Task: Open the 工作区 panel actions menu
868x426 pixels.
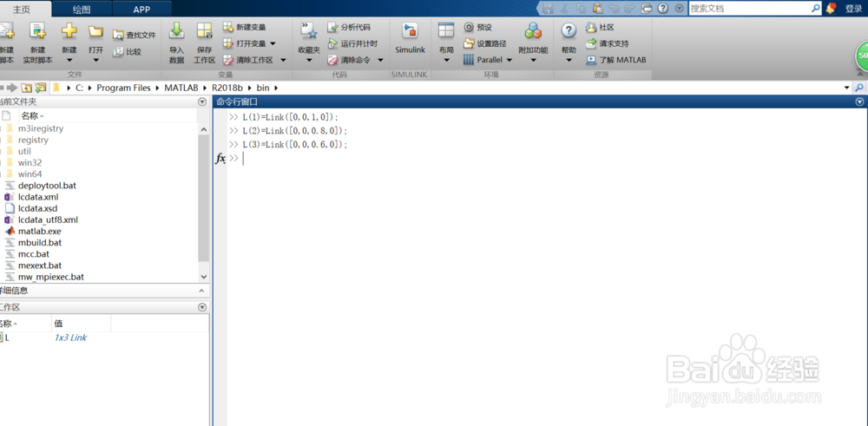Action: pyautogui.click(x=202, y=307)
